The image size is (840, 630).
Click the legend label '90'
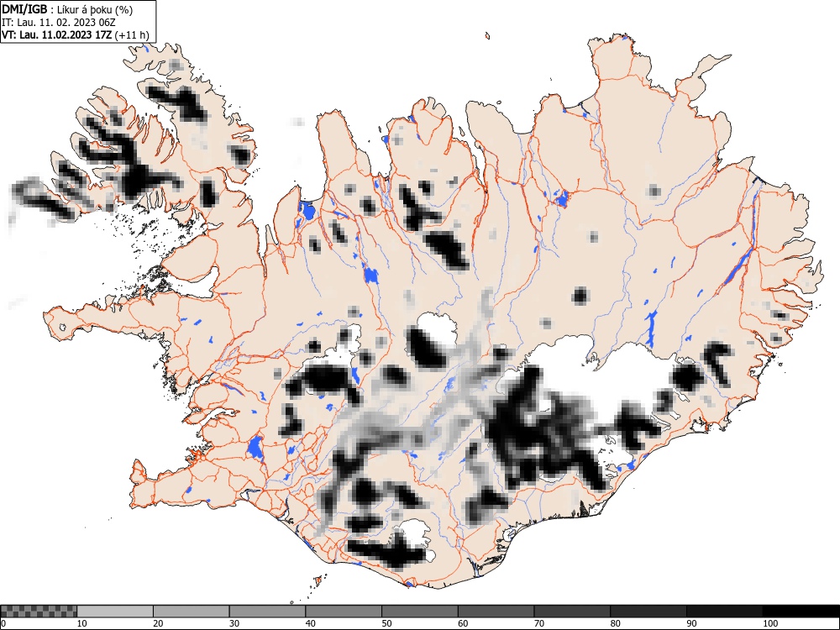pos(691,623)
